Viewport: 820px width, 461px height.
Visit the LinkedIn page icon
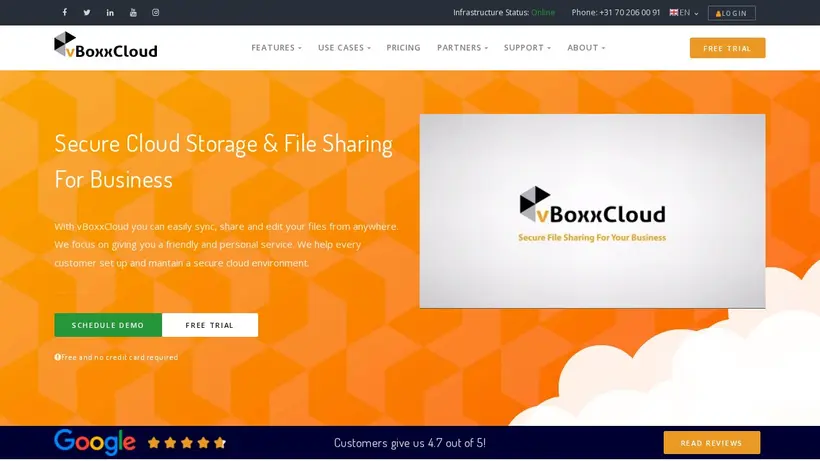click(x=110, y=13)
